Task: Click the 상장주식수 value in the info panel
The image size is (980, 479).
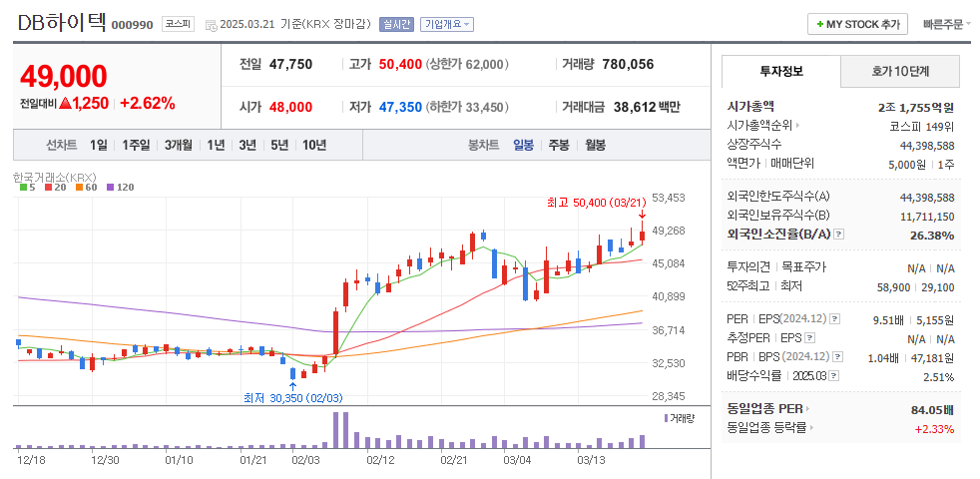Action: click(927, 145)
